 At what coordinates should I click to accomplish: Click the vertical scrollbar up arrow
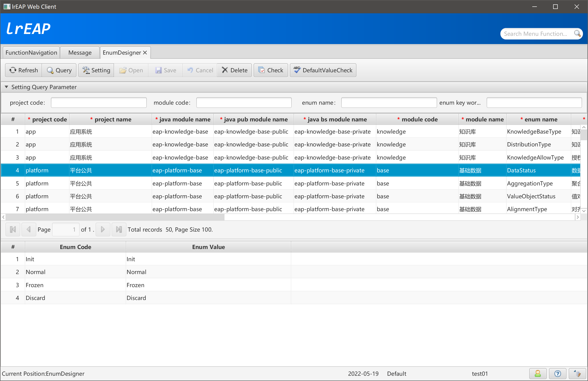[x=584, y=127]
